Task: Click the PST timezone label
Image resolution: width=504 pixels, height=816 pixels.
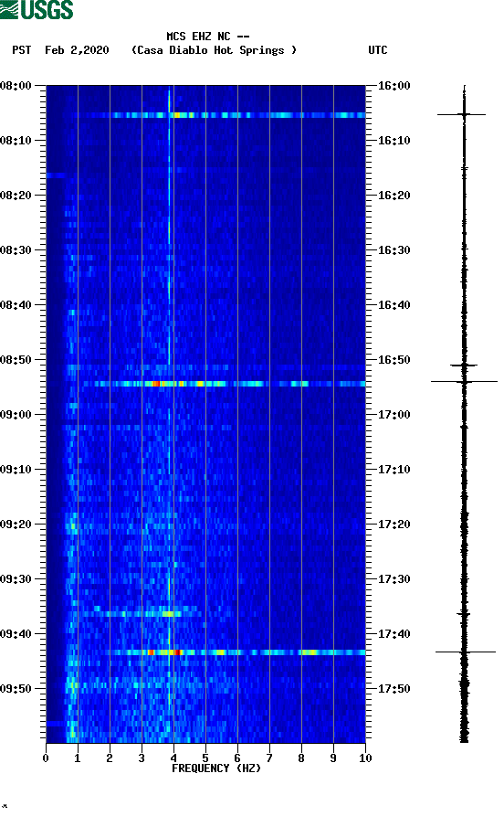Action: [x=22, y=50]
